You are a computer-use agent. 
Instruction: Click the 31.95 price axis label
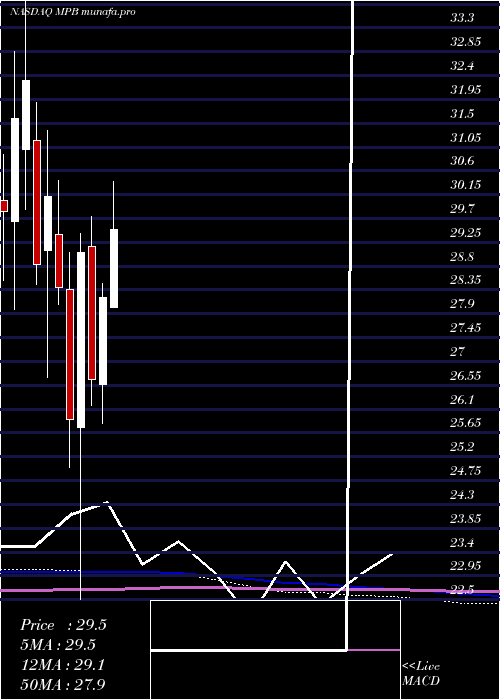click(466, 90)
